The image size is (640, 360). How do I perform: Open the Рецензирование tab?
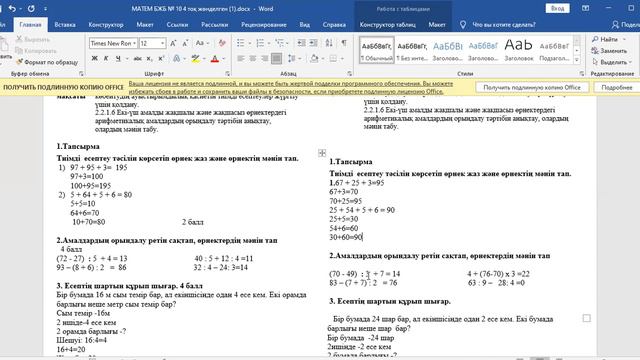point(264,24)
